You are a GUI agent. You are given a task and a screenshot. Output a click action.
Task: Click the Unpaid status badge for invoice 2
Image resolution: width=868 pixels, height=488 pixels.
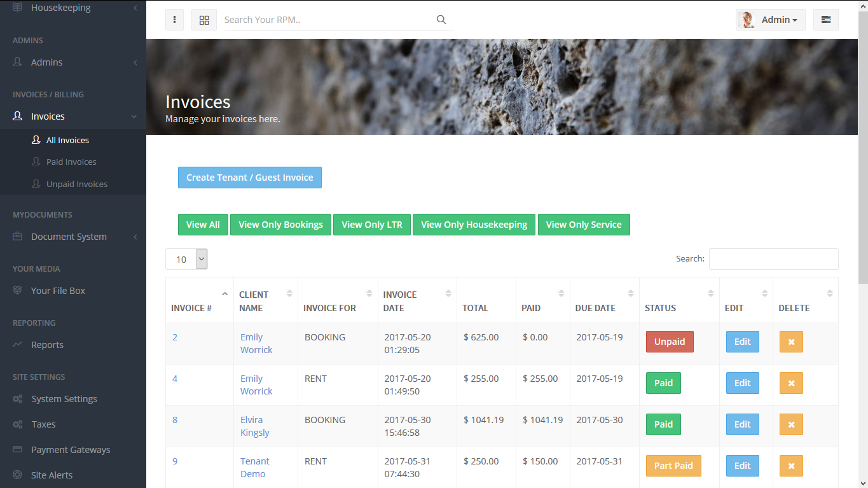(670, 342)
